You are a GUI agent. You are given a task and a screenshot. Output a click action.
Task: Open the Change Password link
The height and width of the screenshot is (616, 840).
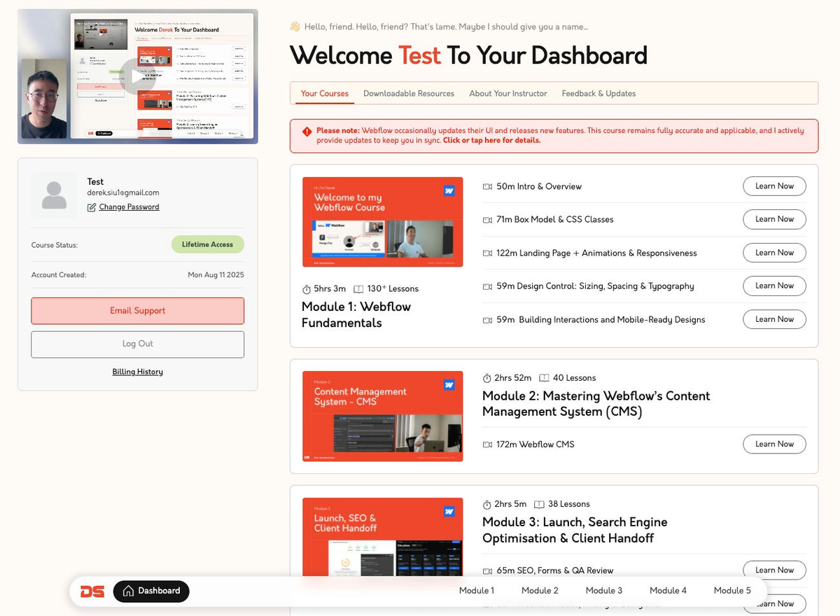click(129, 207)
